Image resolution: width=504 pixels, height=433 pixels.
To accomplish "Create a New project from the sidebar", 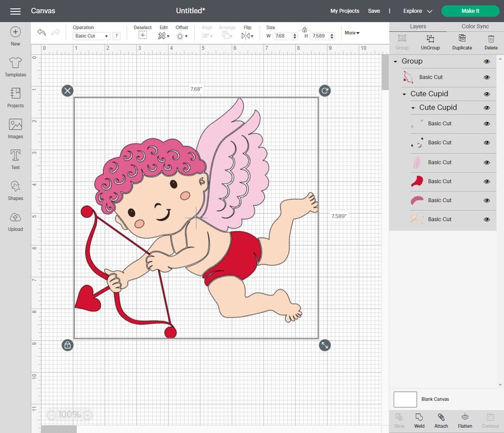I will point(15,36).
